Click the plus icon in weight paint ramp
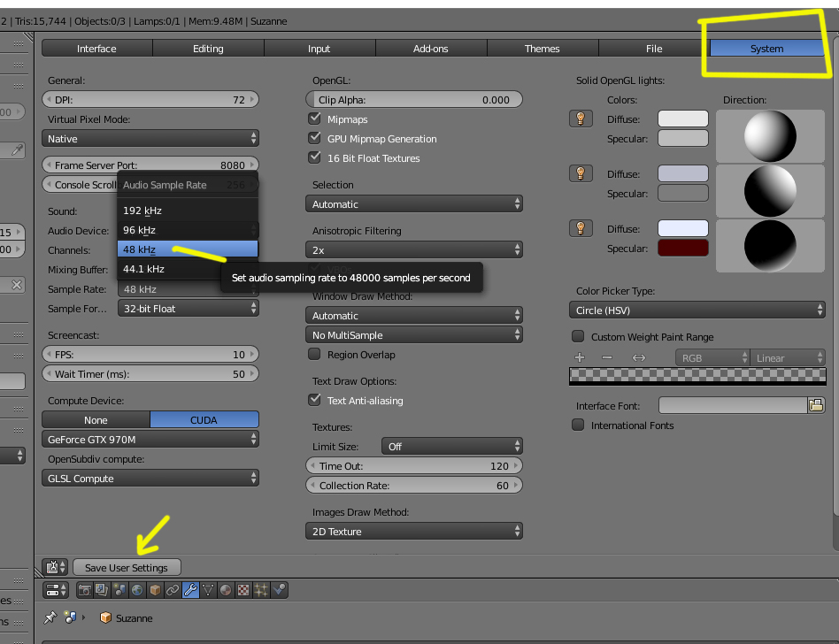Image resolution: width=839 pixels, height=644 pixels. (x=580, y=357)
